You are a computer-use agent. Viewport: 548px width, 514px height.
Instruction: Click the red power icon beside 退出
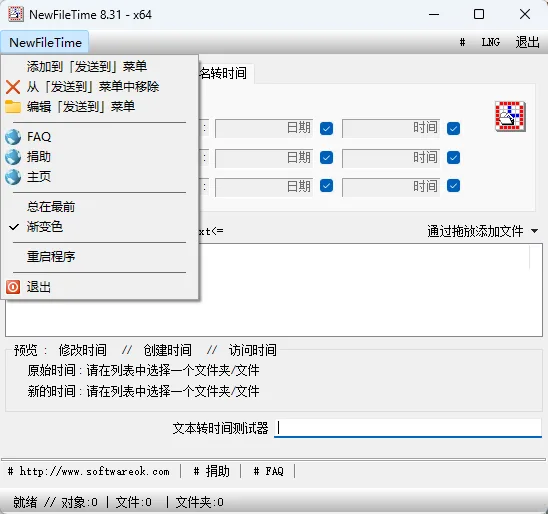click(13, 287)
